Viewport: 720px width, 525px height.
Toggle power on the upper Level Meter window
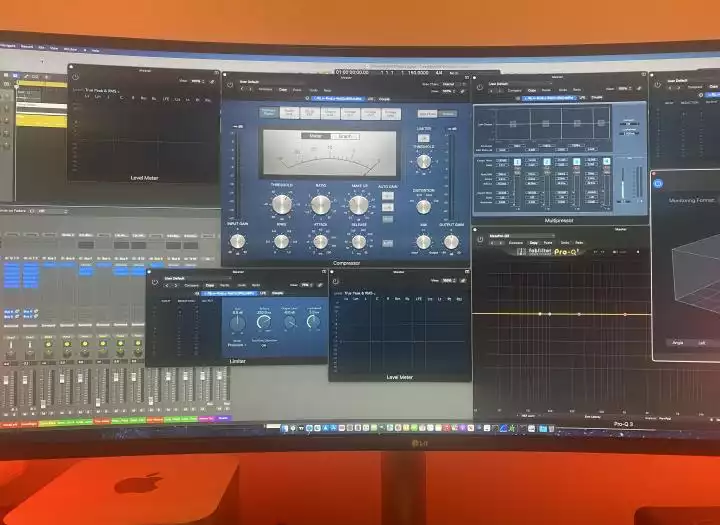75,77
